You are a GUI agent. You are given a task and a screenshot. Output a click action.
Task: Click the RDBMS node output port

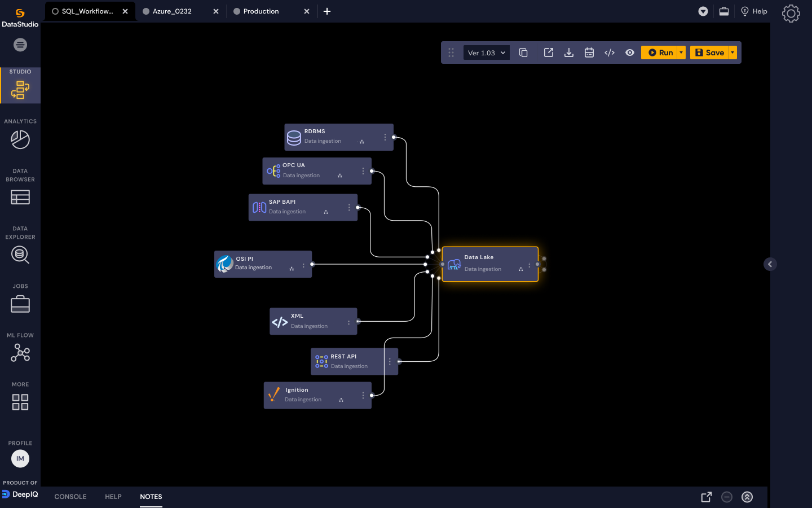pyautogui.click(x=394, y=137)
